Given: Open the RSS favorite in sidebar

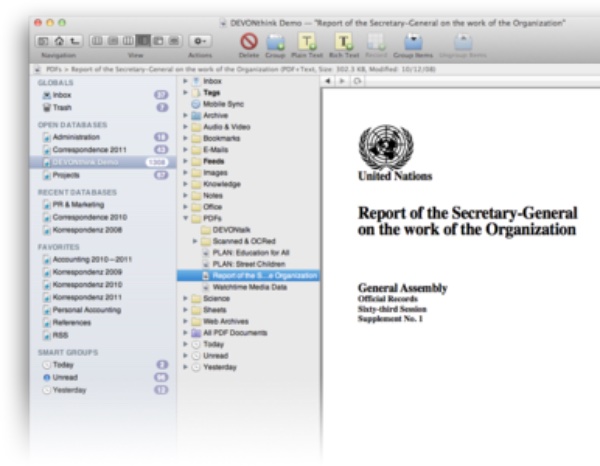Looking at the screenshot, I should pos(60,336).
